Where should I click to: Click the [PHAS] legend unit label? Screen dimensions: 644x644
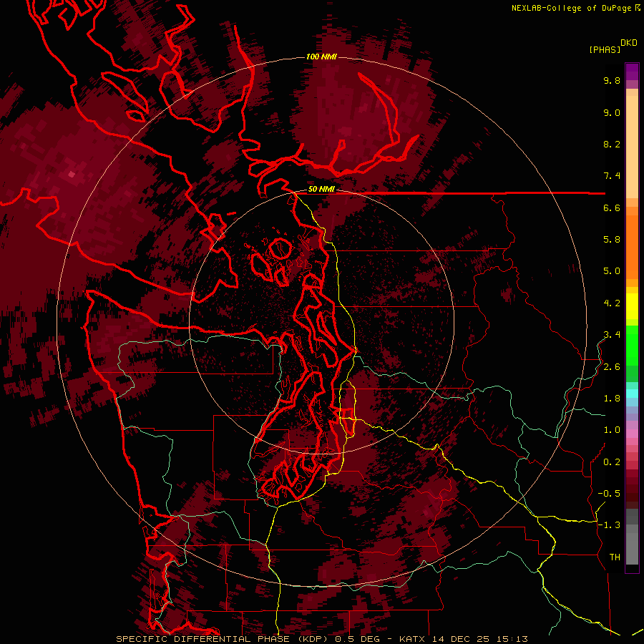coord(605,49)
